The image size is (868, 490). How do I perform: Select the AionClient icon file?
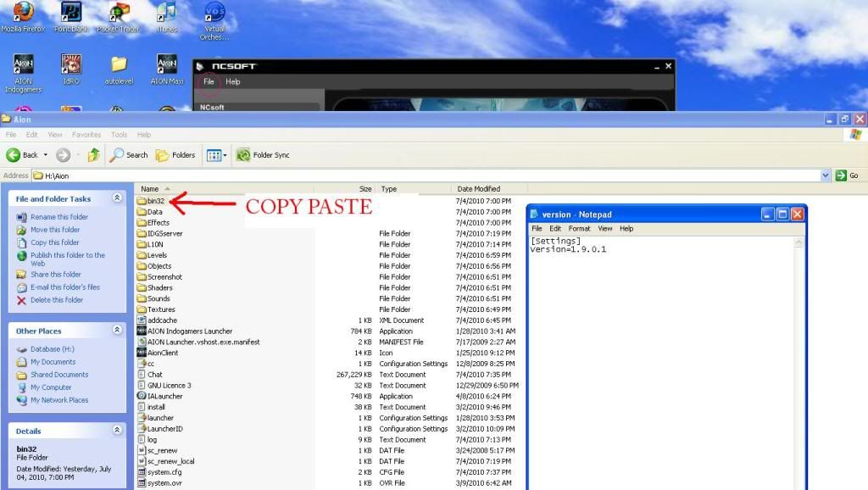coord(158,353)
